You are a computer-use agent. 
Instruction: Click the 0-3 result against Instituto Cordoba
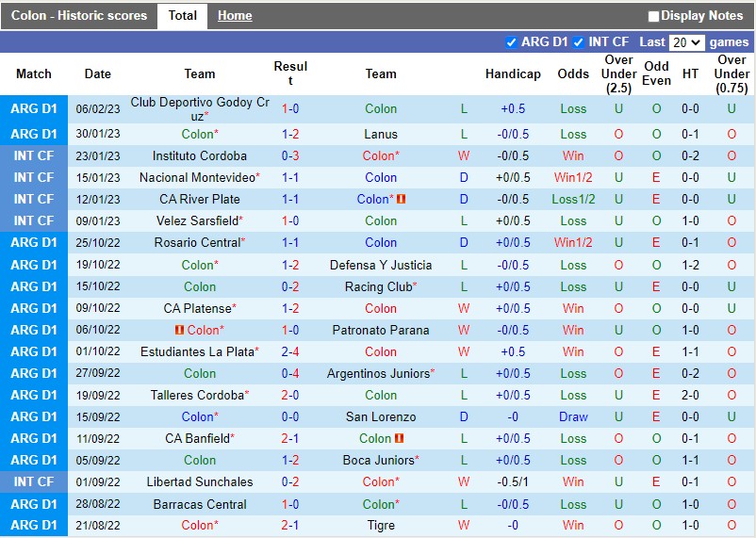[x=290, y=156]
